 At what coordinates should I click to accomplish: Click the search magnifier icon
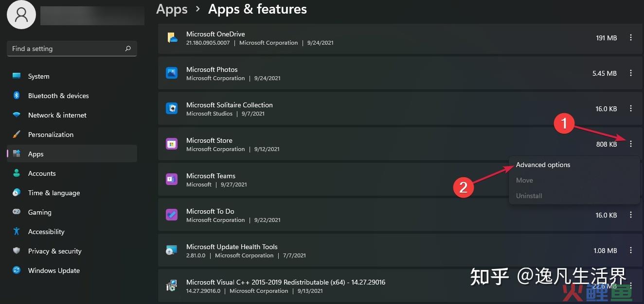pos(128,49)
